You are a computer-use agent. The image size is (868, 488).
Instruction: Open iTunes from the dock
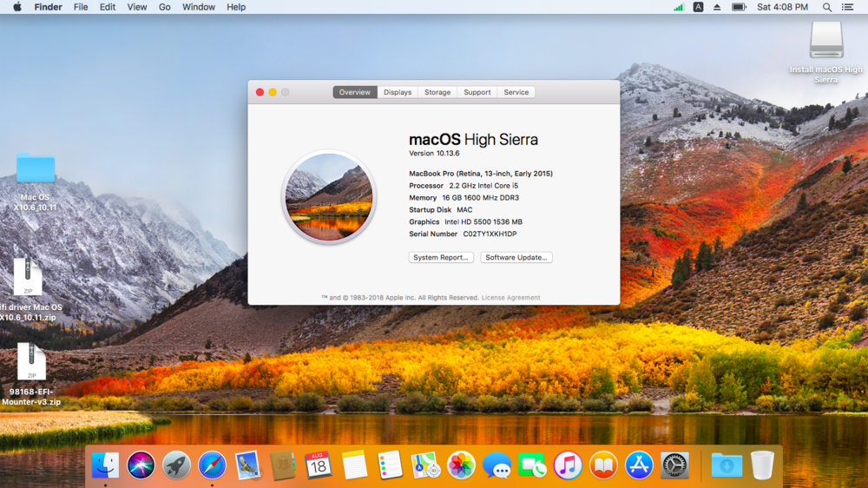pyautogui.click(x=568, y=465)
